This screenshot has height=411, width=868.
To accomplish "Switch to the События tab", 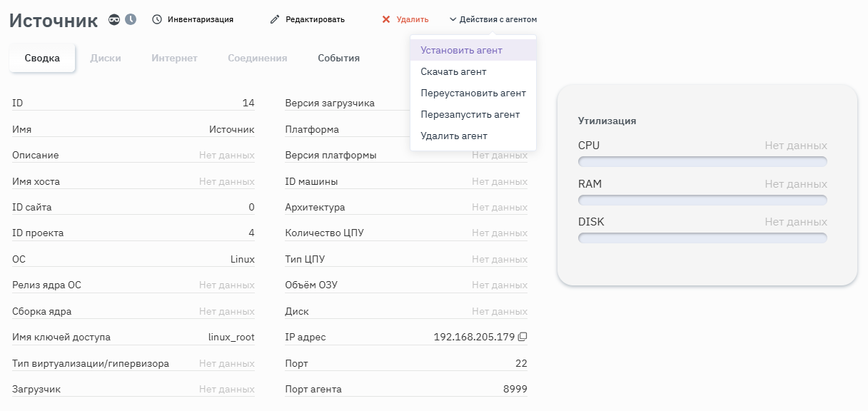I will click(338, 59).
